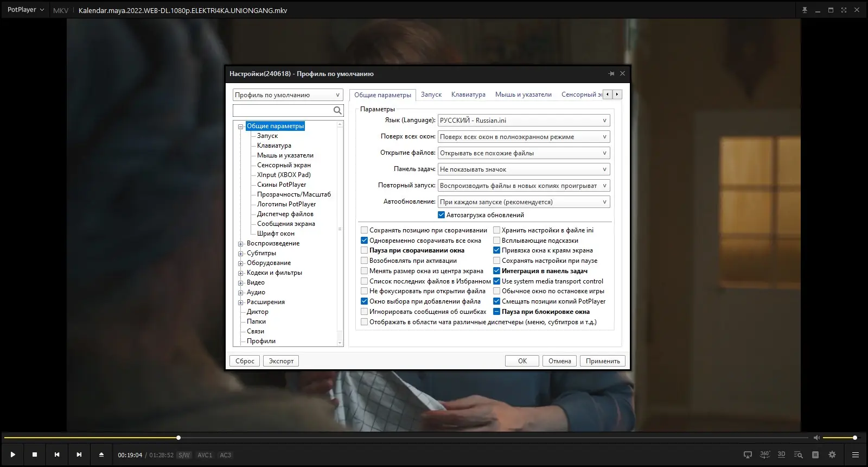The width and height of the screenshot is (868, 467).
Task: Toggle the 3D video mode icon
Action: click(781, 455)
